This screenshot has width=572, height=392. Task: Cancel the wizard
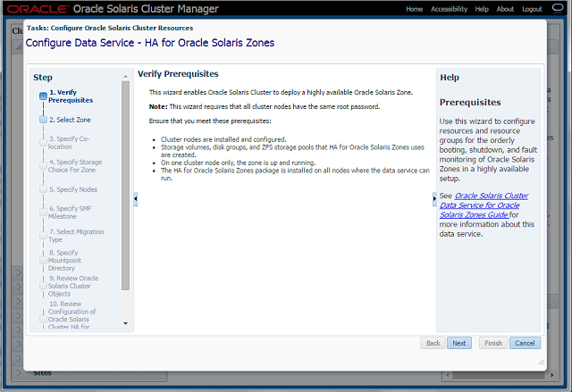tap(525, 343)
